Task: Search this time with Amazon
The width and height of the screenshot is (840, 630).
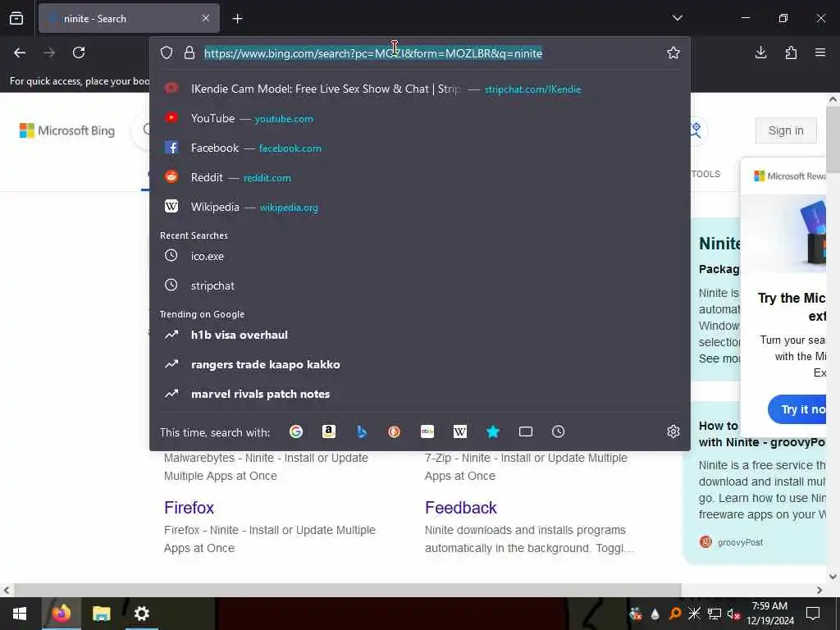Action: [329, 431]
